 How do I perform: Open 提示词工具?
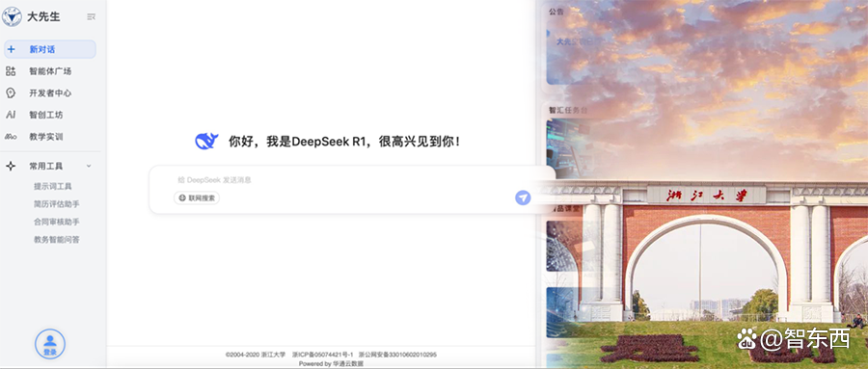tap(53, 187)
